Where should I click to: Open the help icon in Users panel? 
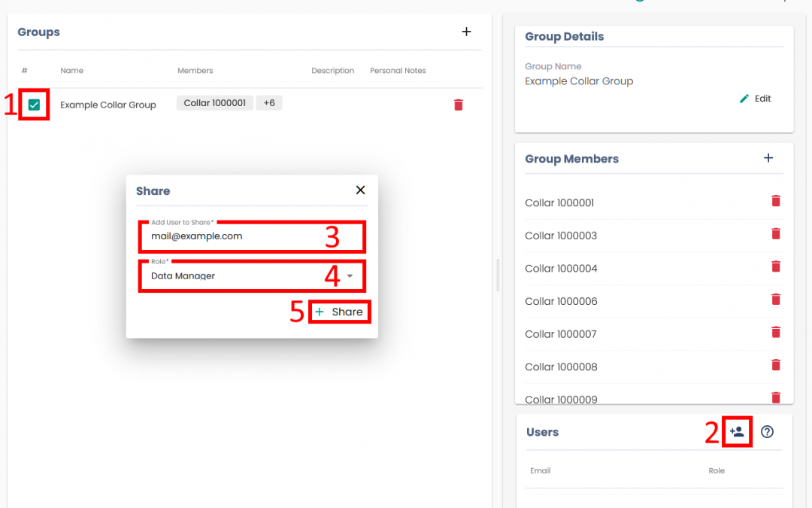coord(767,432)
